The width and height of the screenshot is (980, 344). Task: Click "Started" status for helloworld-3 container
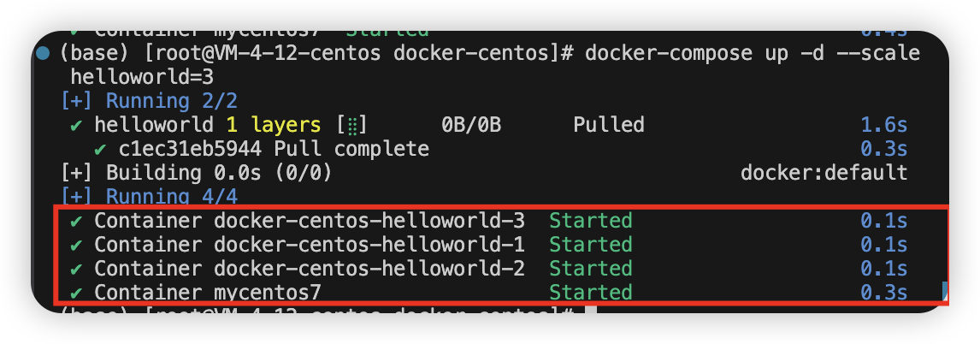pyautogui.click(x=590, y=221)
